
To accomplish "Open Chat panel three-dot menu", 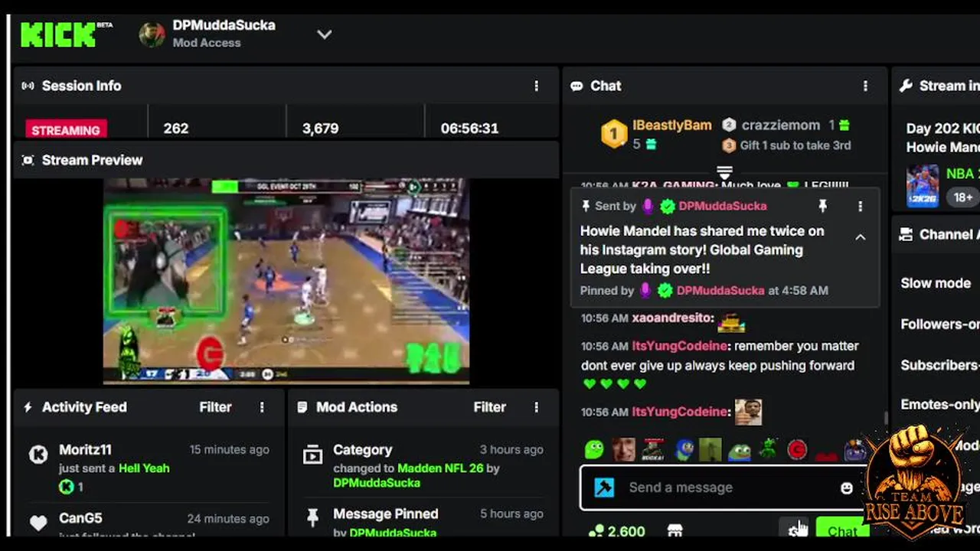I will pos(865,86).
